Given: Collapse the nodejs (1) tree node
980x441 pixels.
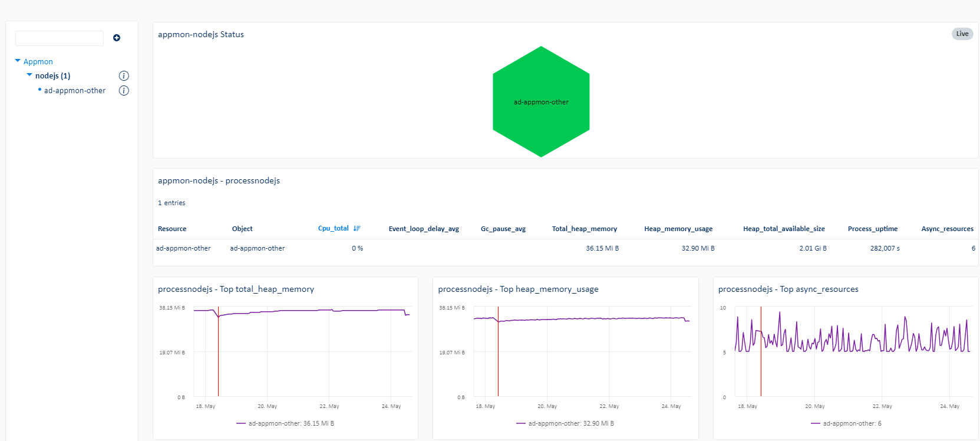Looking at the screenshot, I should [x=29, y=75].
